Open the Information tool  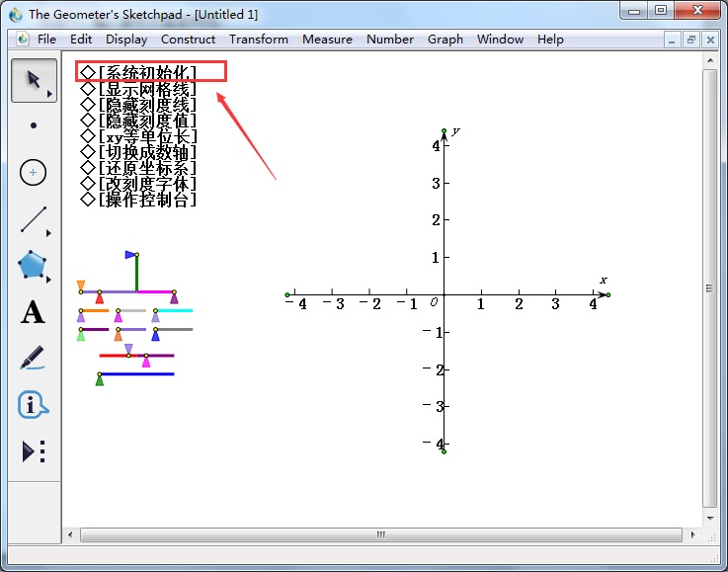coord(33,404)
